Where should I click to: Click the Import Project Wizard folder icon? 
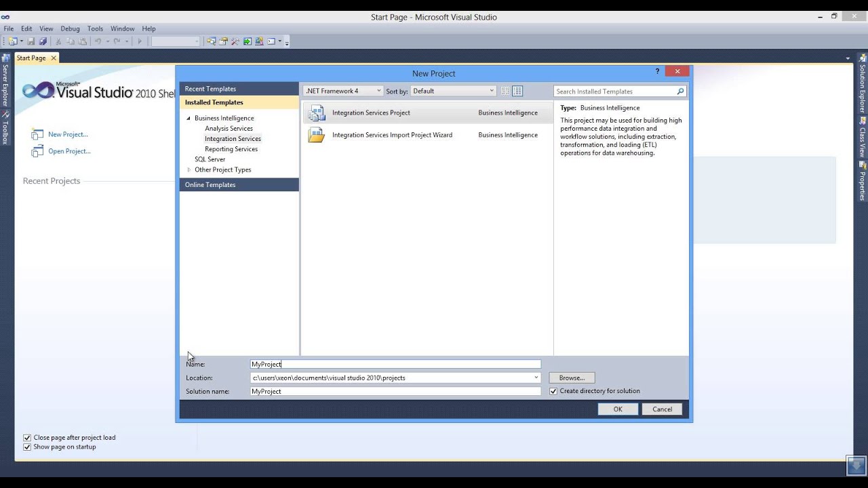point(317,135)
